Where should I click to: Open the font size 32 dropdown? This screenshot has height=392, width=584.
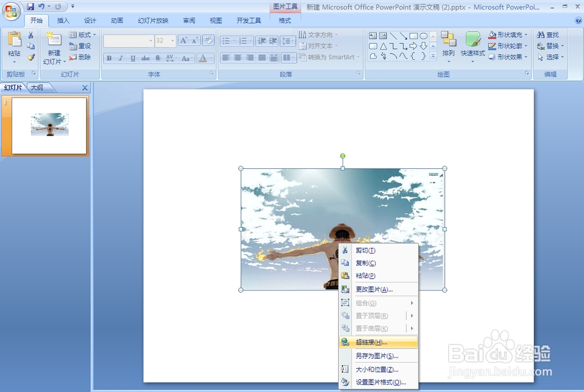pyautogui.click(x=172, y=41)
